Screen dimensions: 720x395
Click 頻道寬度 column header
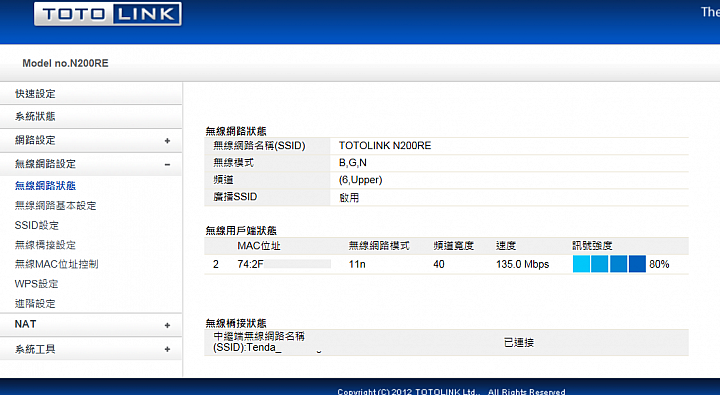453,246
